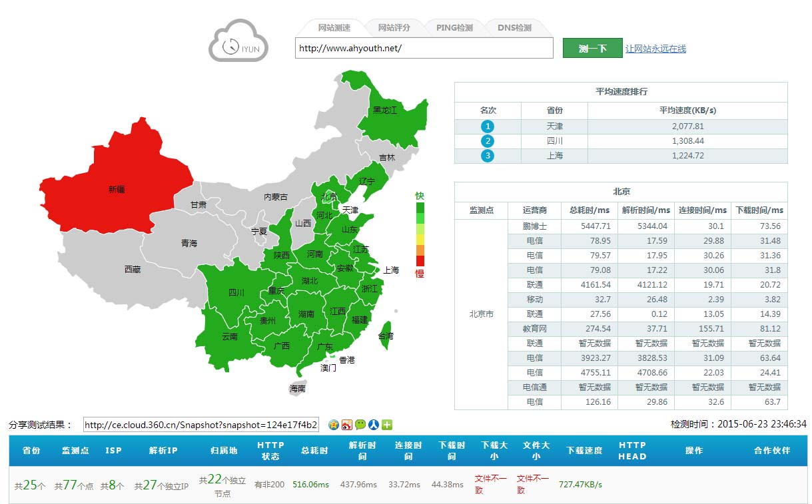The image size is (812, 504).
Task: Click the IYUN cloud logo
Action: [238, 41]
